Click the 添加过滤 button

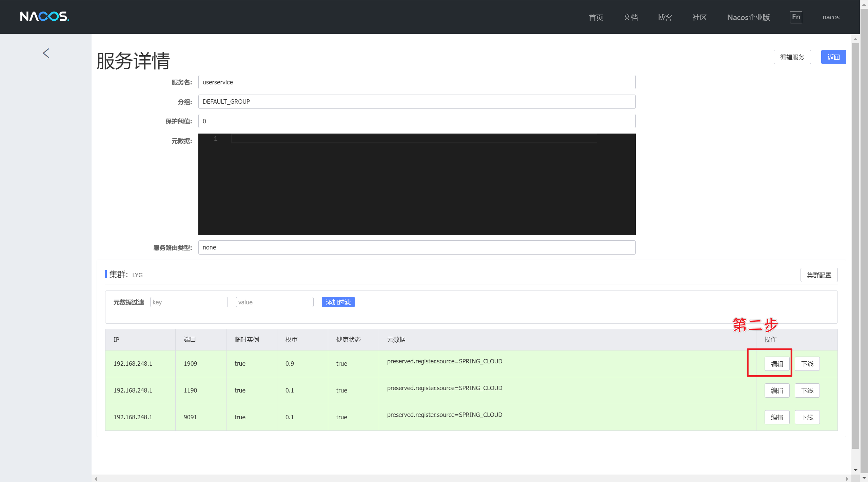(338, 302)
